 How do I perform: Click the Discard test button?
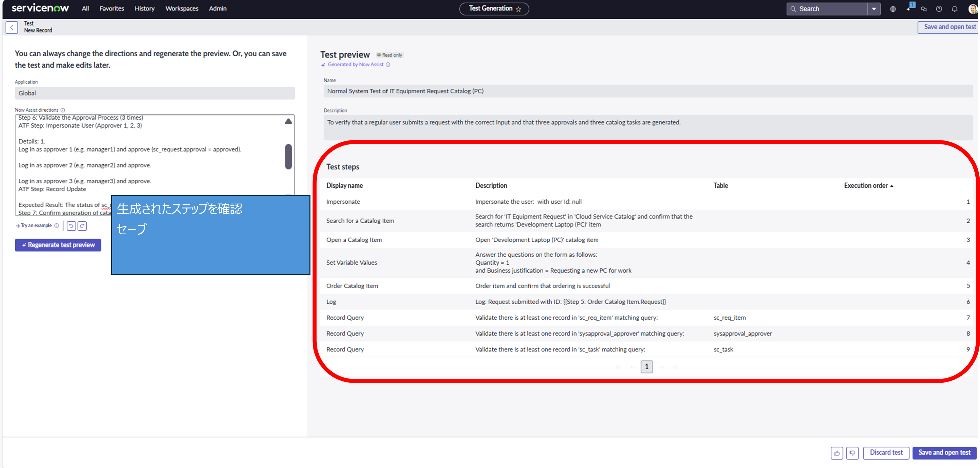click(886, 452)
